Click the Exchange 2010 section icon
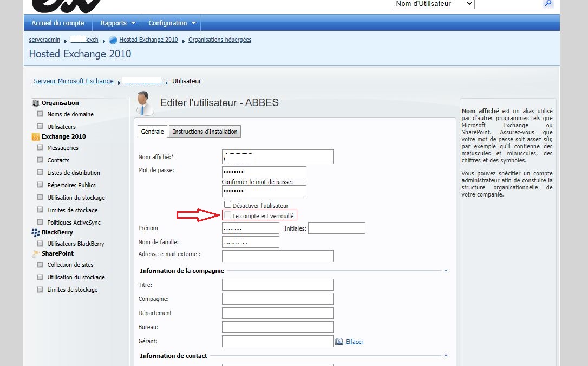The height and width of the screenshot is (366, 588). tap(36, 137)
